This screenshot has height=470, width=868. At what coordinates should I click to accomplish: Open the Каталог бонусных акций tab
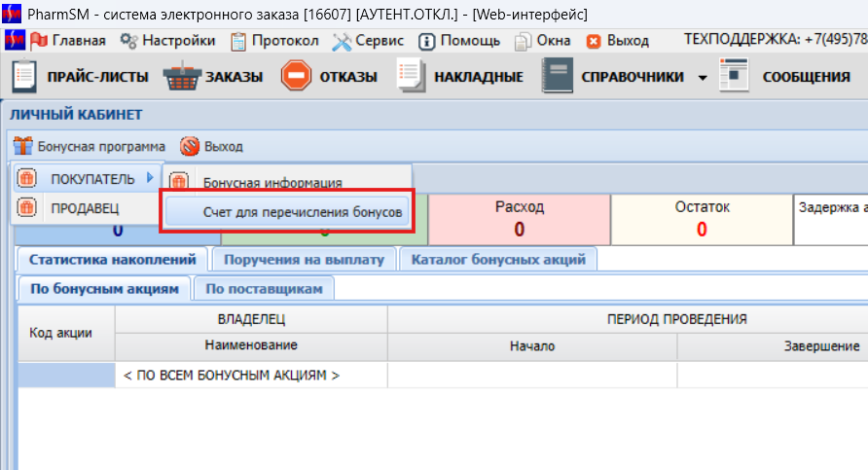498,260
